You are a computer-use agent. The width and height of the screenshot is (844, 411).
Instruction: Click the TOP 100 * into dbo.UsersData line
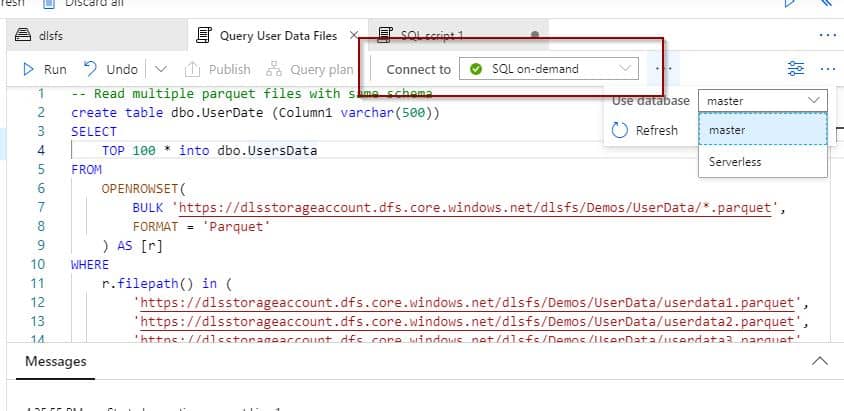pyautogui.click(x=209, y=151)
